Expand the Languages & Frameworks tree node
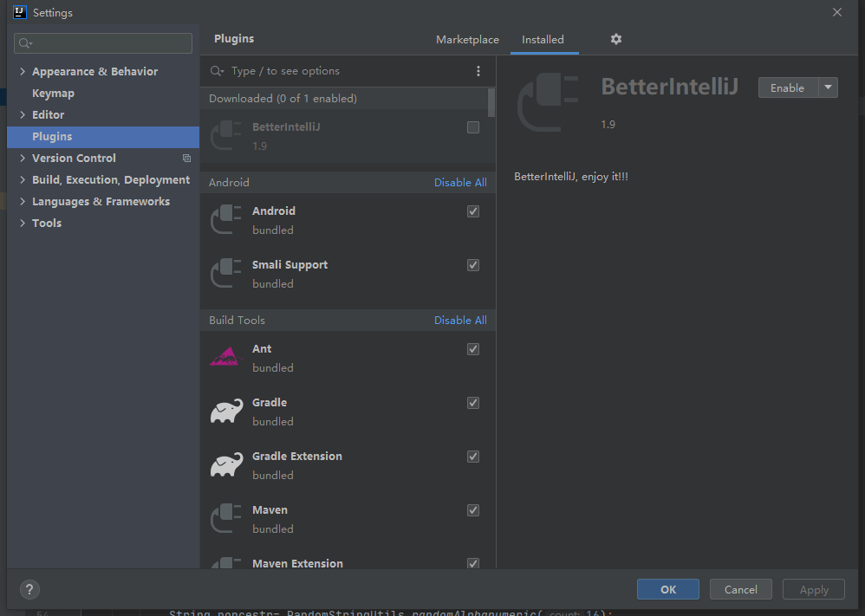This screenshot has height=616, width=865. [x=23, y=202]
